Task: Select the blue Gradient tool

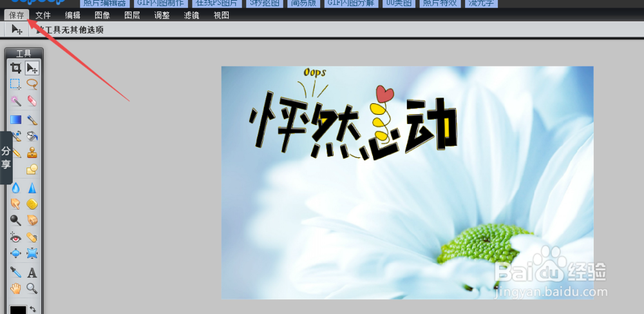Action: pyautogui.click(x=15, y=119)
